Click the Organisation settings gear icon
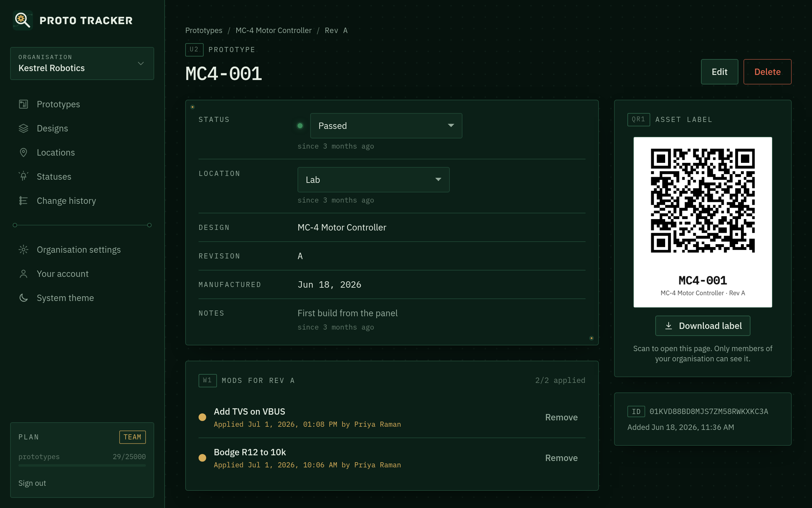This screenshot has height=508, width=812. (x=23, y=250)
